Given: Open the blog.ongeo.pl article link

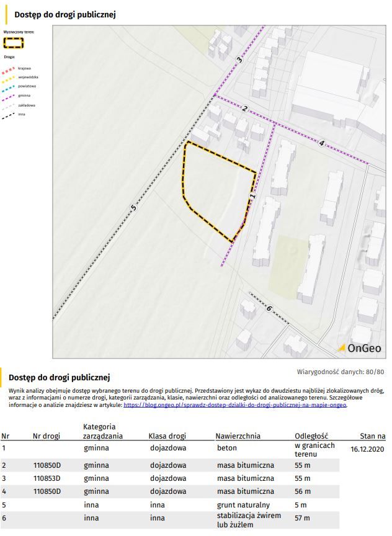Looking at the screenshot, I should coord(234,404).
